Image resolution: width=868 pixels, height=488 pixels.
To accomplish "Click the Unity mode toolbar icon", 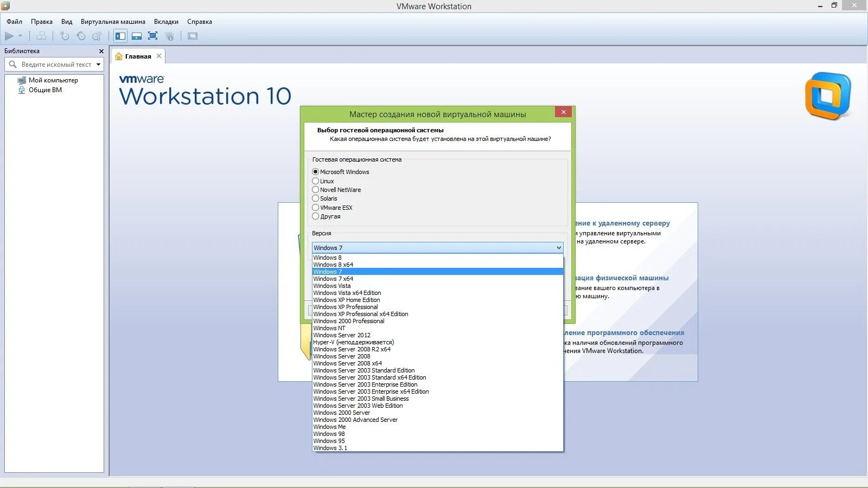I will (170, 36).
